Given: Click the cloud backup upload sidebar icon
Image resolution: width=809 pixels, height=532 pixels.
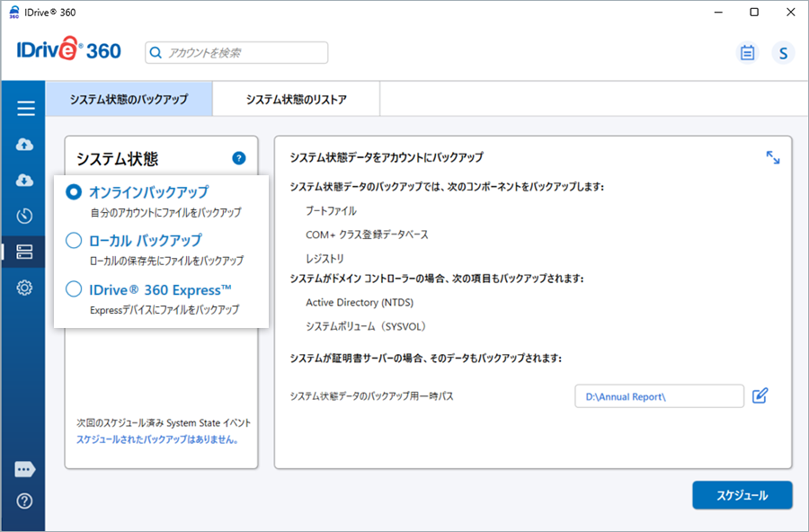Looking at the screenshot, I should (x=25, y=145).
